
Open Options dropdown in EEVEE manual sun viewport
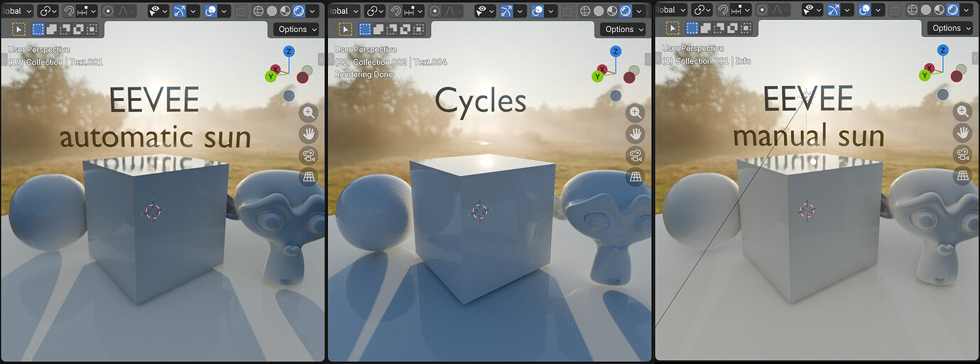pos(951,29)
